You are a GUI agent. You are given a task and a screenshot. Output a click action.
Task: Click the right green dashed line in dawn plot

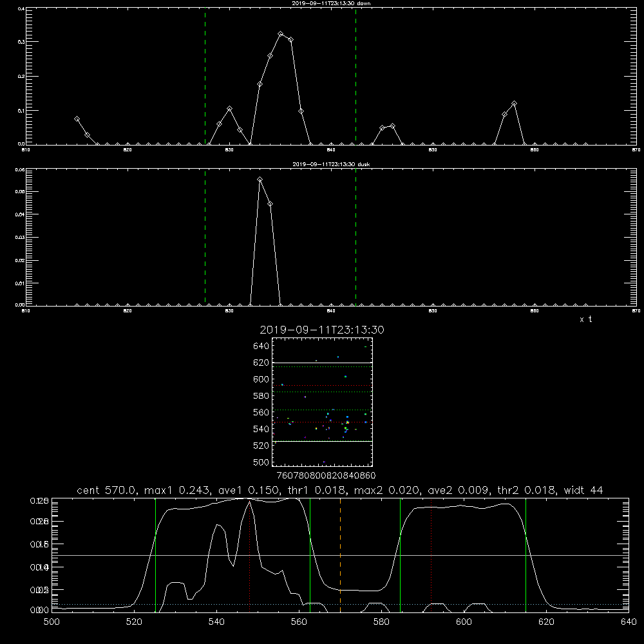tap(355, 76)
